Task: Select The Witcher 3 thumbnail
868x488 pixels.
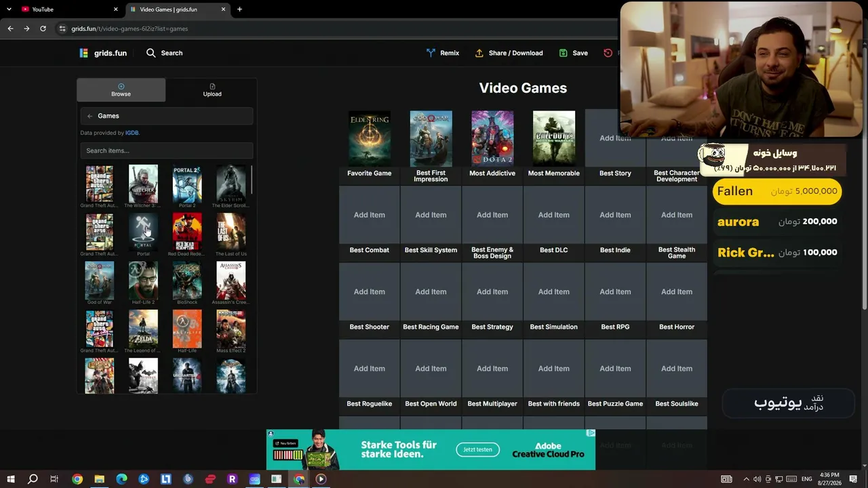Action: click(143, 184)
